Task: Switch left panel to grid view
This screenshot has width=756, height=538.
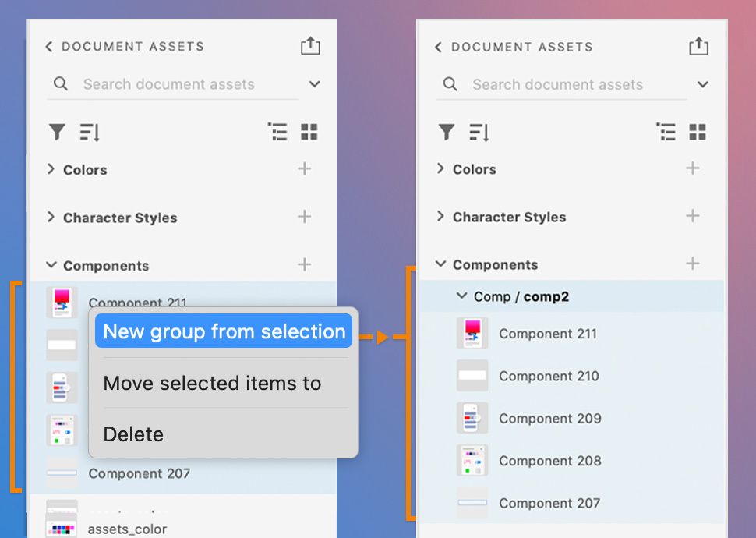Action: coord(309,133)
